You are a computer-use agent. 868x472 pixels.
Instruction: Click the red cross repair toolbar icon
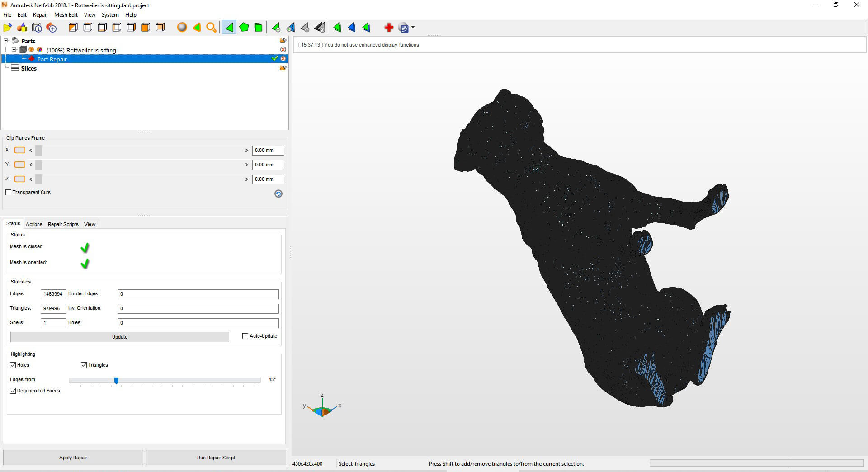click(388, 28)
